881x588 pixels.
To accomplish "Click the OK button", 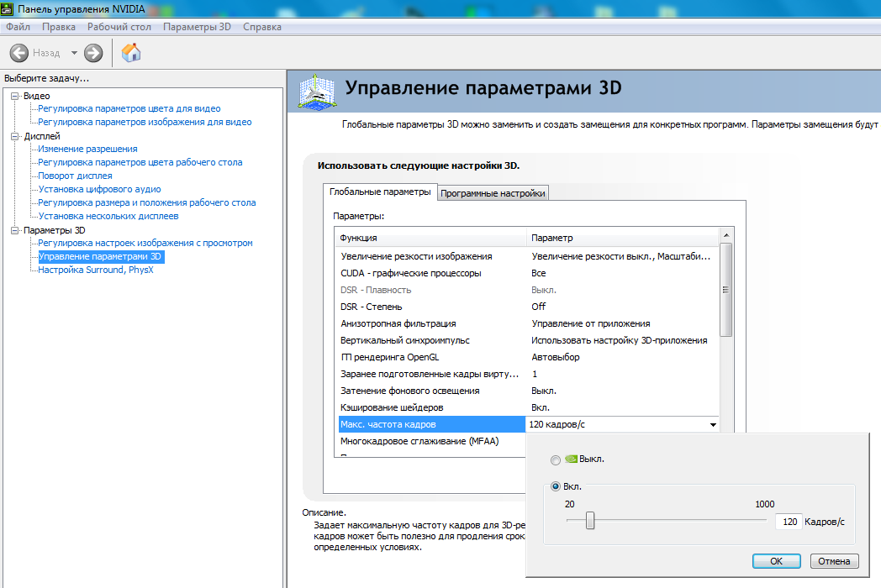I will pos(777,561).
